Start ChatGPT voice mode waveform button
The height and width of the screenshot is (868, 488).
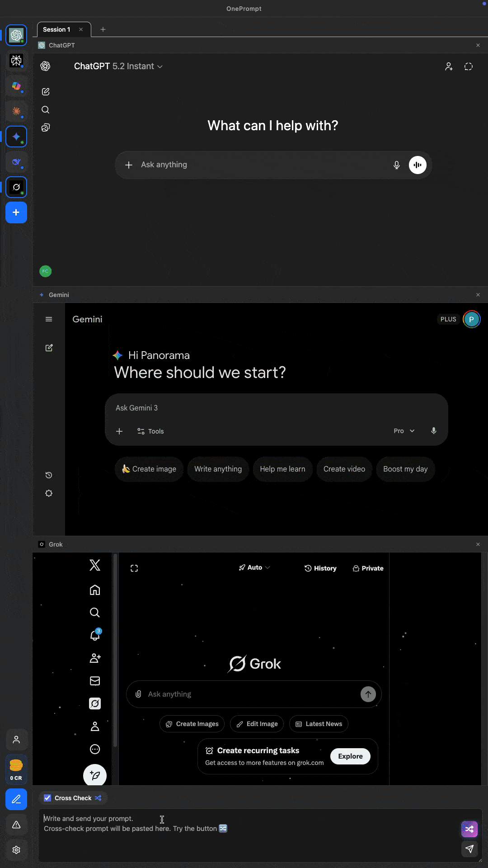pyautogui.click(x=418, y=165)
